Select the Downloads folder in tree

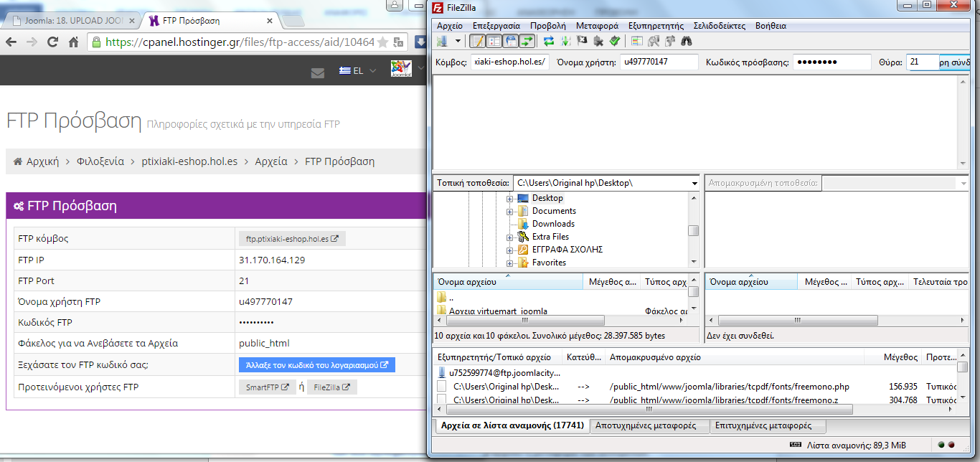point(553,224)
